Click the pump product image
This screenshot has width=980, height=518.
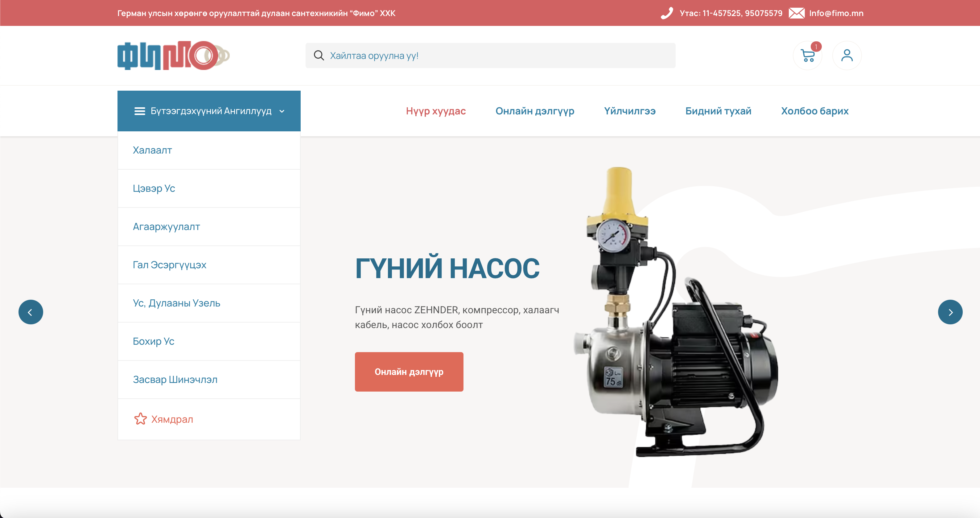(676, 312)
